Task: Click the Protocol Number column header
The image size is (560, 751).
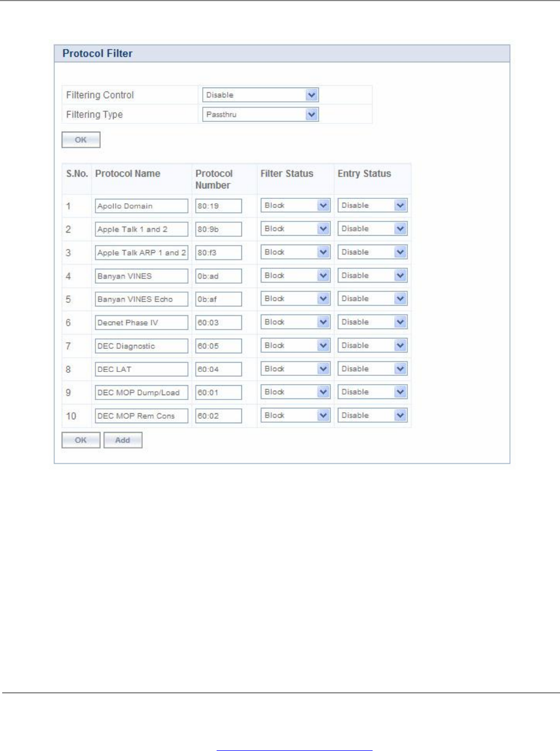Action: [214, 180]
